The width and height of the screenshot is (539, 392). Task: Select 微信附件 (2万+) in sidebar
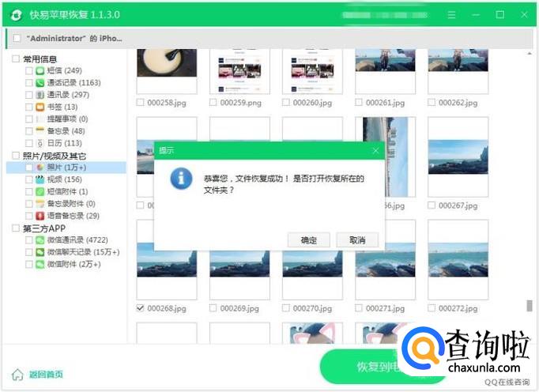tap(74, 264)
